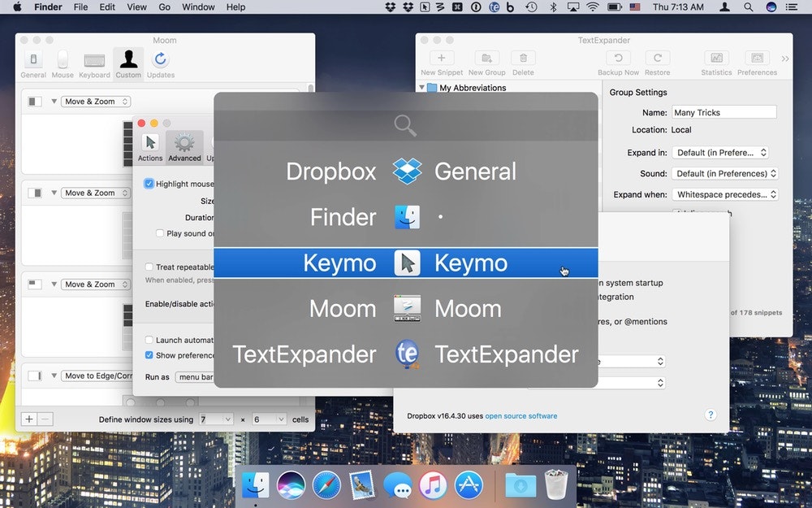Enable the Play sound checkbox
Viewport: 812px width, 508px height.
(x=160, y=233)
